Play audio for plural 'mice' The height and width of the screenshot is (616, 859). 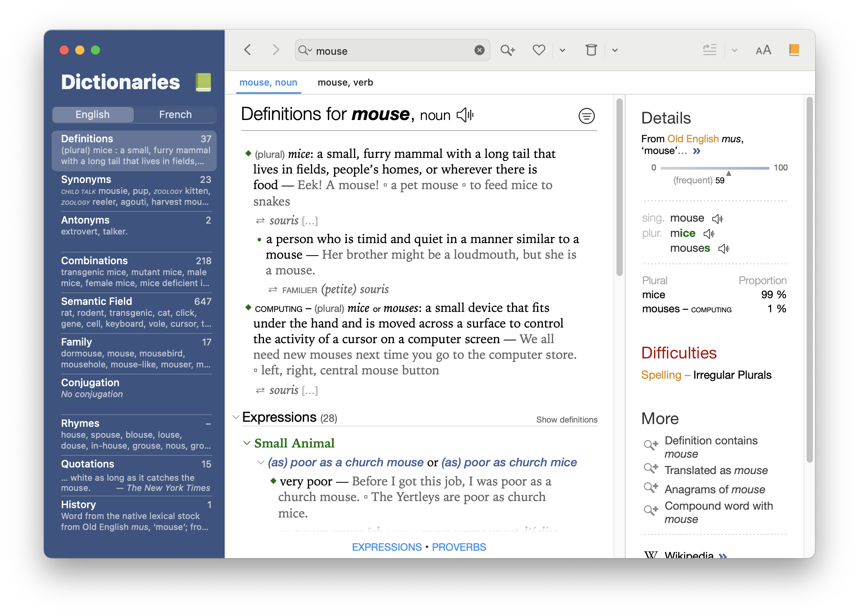click(x=709, y=234)
